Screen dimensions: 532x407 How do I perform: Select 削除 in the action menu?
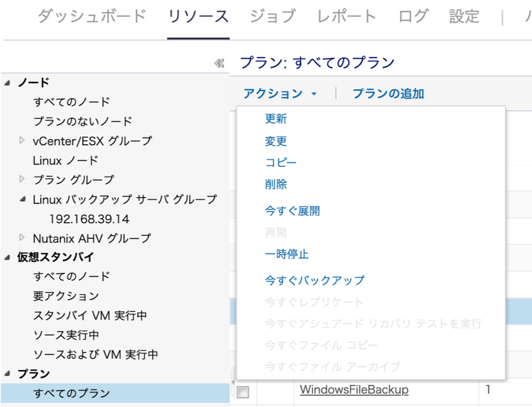click(x=276, y=184)
